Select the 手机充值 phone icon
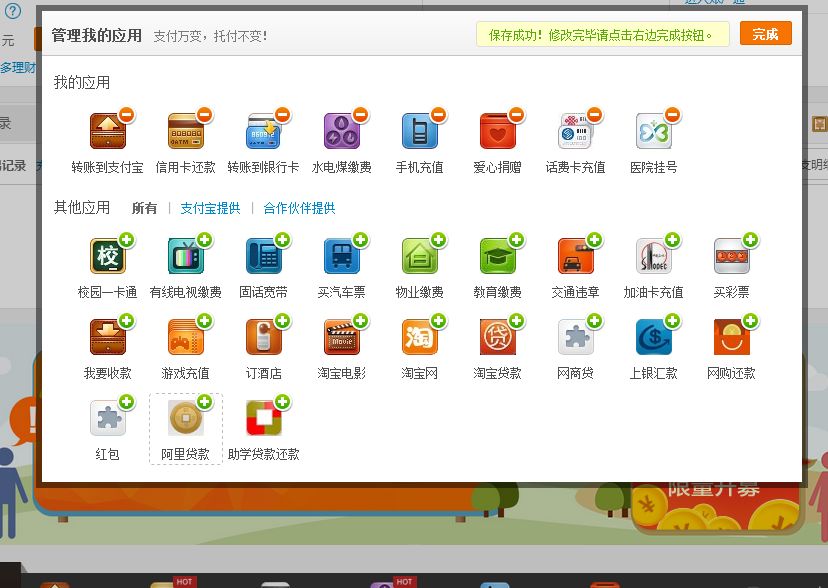Screen dimensions: 828x588 (x=420, y=131)
